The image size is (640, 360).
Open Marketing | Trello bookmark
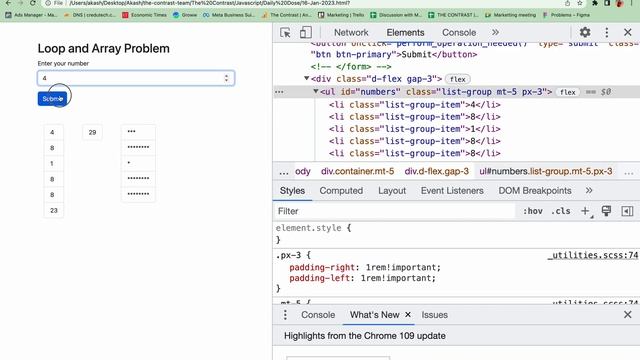(x=341, y=15)
